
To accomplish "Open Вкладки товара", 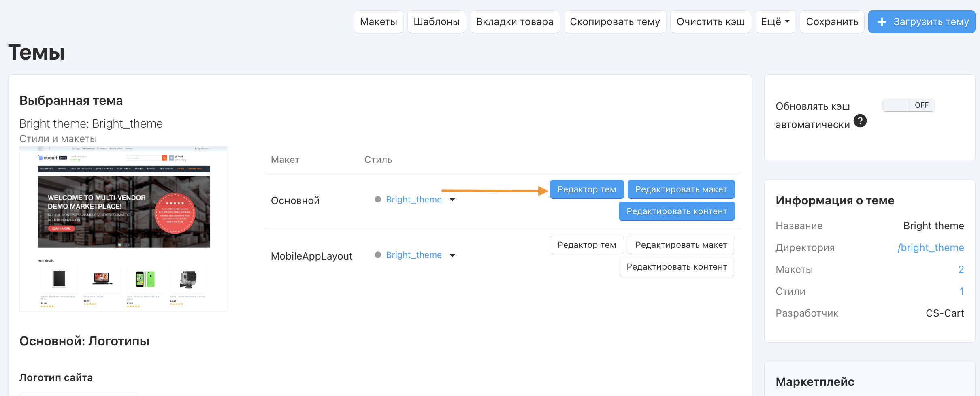I will click(x=514, y=22).
